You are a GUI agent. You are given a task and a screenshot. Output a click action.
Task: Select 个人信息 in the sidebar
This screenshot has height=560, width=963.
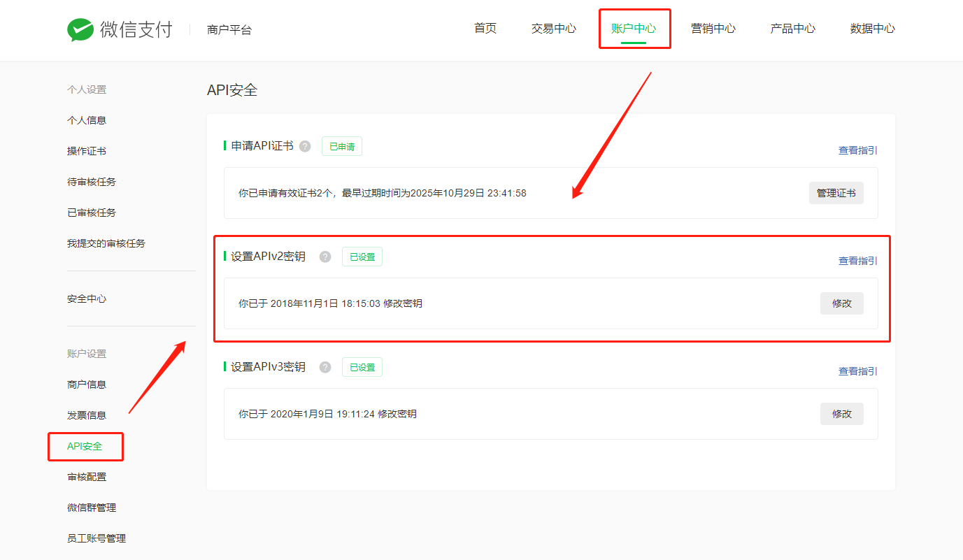(87, 120)
